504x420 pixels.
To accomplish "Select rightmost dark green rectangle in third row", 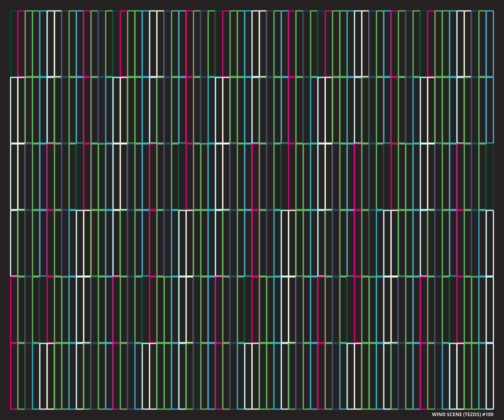I will 490,177.
